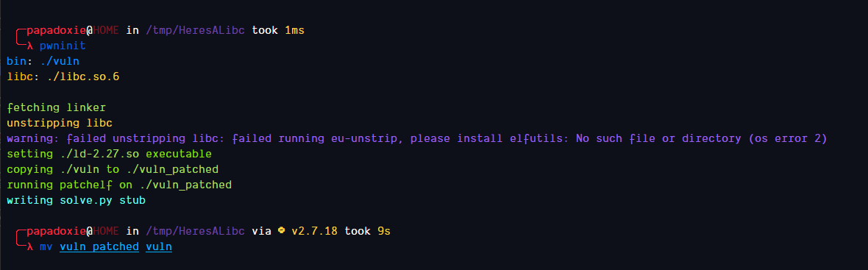Image resolution: width=868 pixels, height=270 pixels.
Task: Click the 'writing solve.py stub' line
Action: 76,199
